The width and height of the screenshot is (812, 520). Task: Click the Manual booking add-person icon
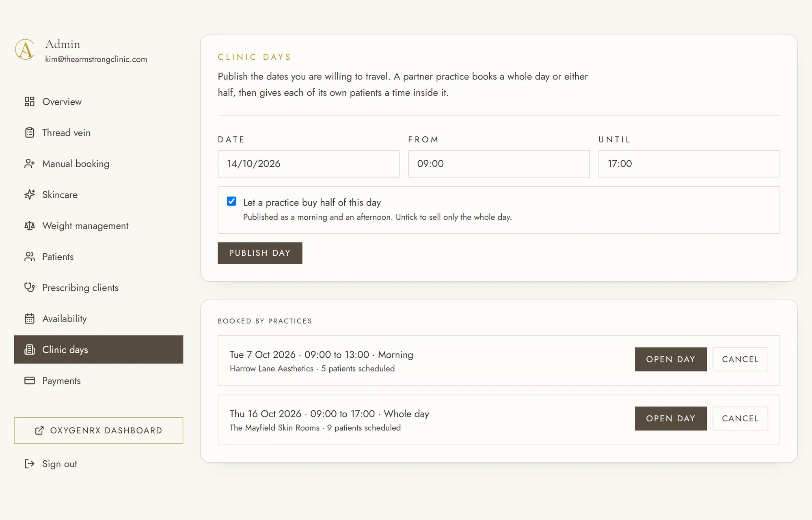(x=30, y=164)
